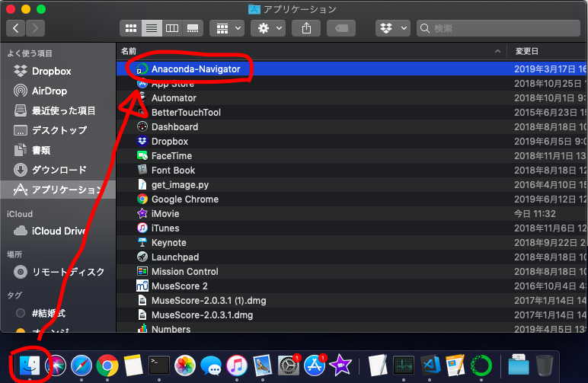Viewport: 588px width, 383px height.
Task: Go forward with the forward arrow
Action: point(35,28)
